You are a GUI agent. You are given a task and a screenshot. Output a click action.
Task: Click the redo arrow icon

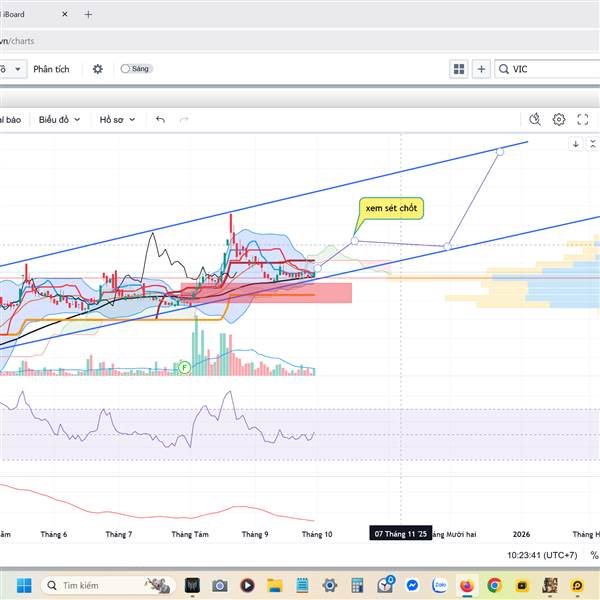click(x=184, y=119)
